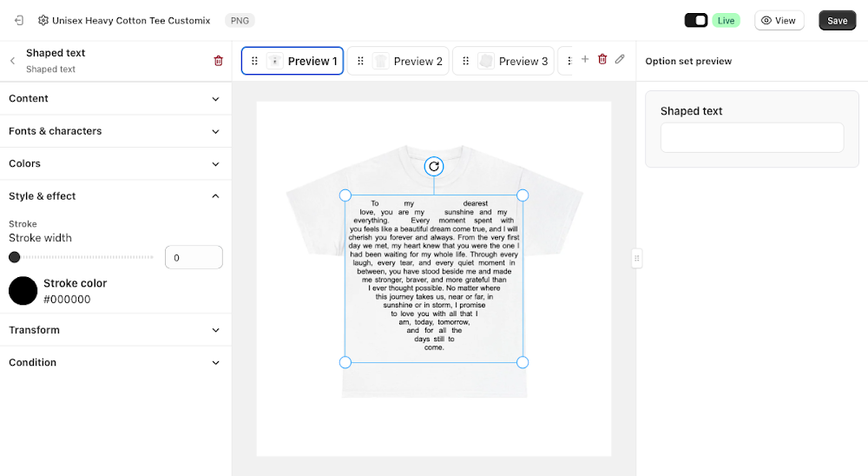Delete Shaped text with the red trash icon
Viewport: 868px width, 476px height.
point(218,61)
